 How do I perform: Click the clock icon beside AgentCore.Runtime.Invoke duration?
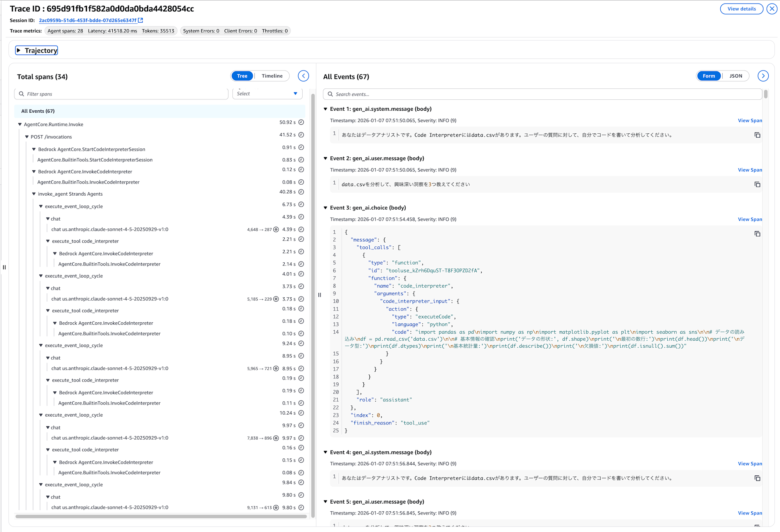(301, 122)
